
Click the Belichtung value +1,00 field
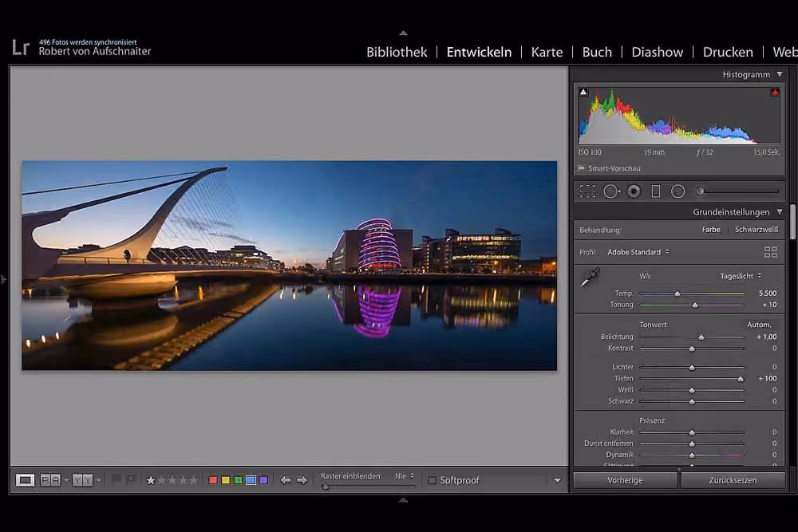click(766, 337)
